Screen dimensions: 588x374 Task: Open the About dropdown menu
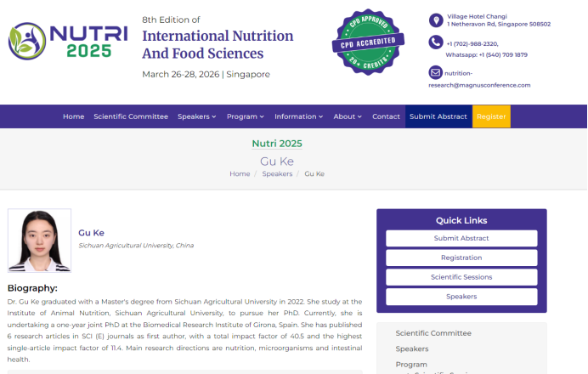pos(348,116)
